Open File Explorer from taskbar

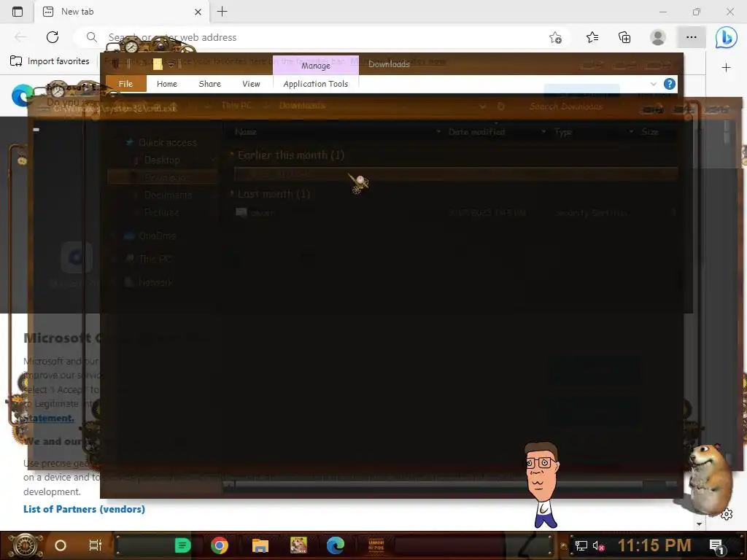260,545
